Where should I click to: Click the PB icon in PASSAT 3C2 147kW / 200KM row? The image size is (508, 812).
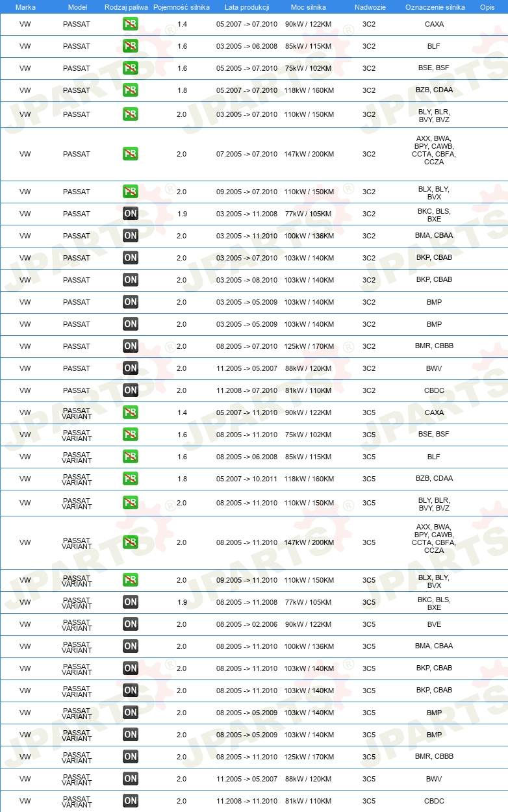coord(131,154)
